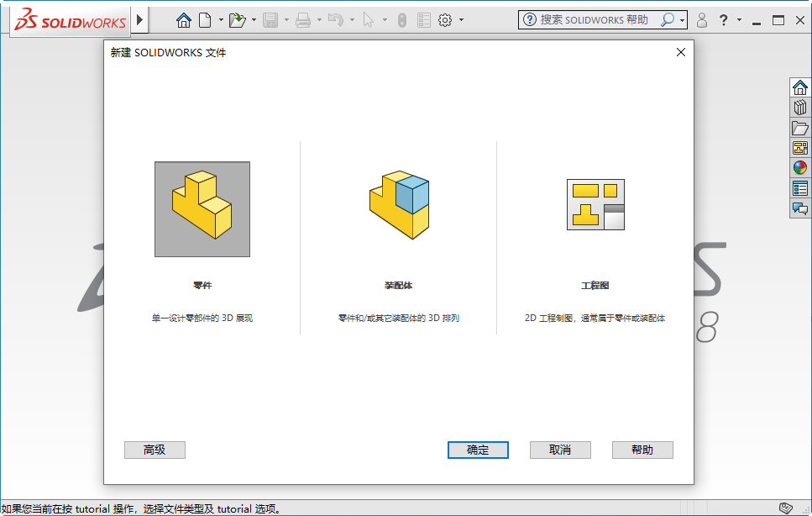Close the 新建 SOLIDWORKS 文件 dialog
Image resolution: width=812 pixels, height=516 pixels.
[x=681, y=52]
